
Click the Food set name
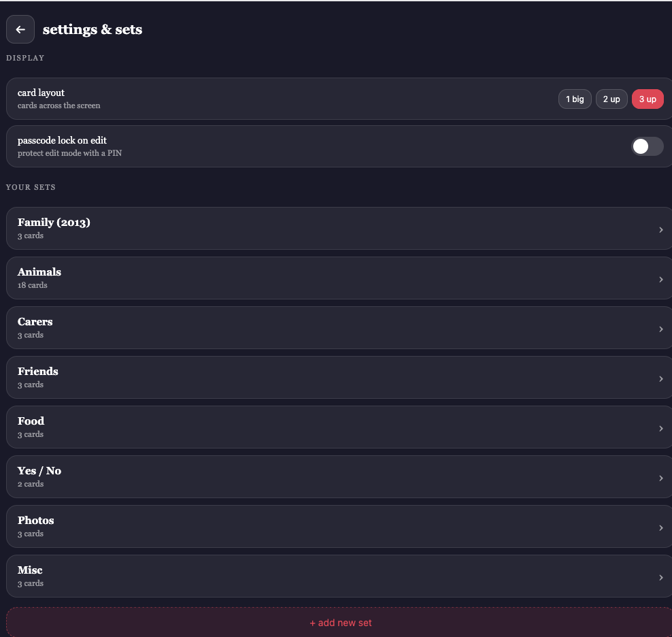point(31,421)
